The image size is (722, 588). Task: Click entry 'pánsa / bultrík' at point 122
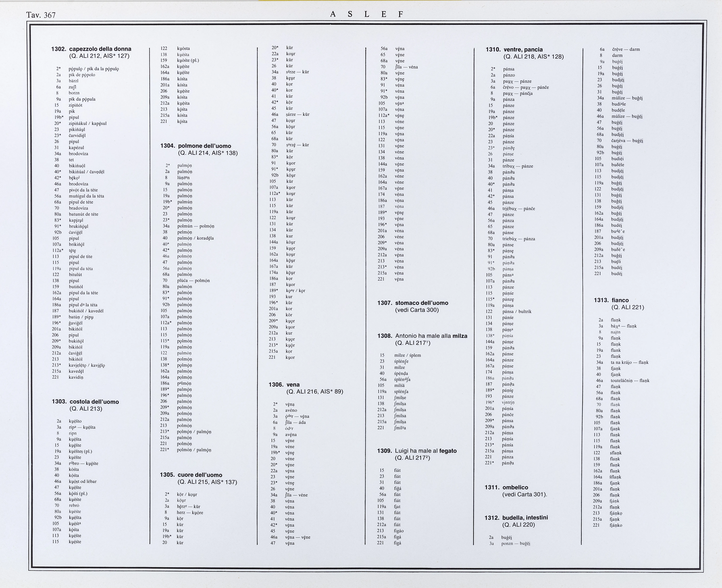coord(517,312)
